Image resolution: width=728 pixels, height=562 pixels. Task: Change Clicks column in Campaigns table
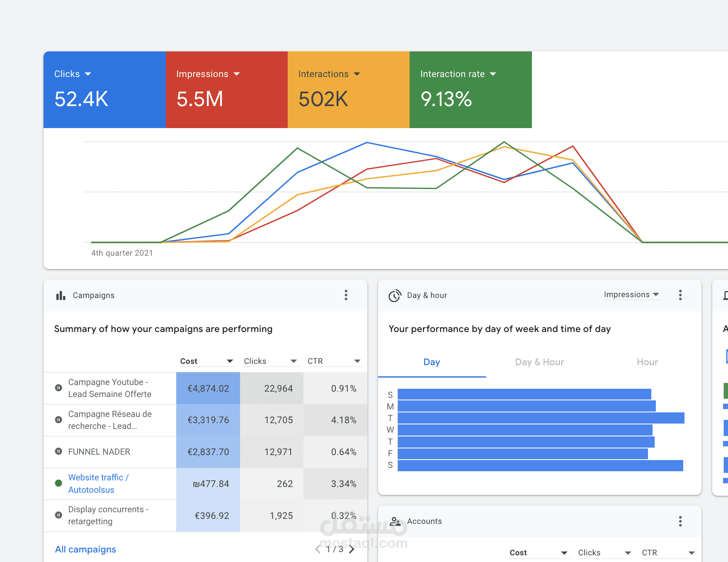pyautogui.click(x=271, y=361)
